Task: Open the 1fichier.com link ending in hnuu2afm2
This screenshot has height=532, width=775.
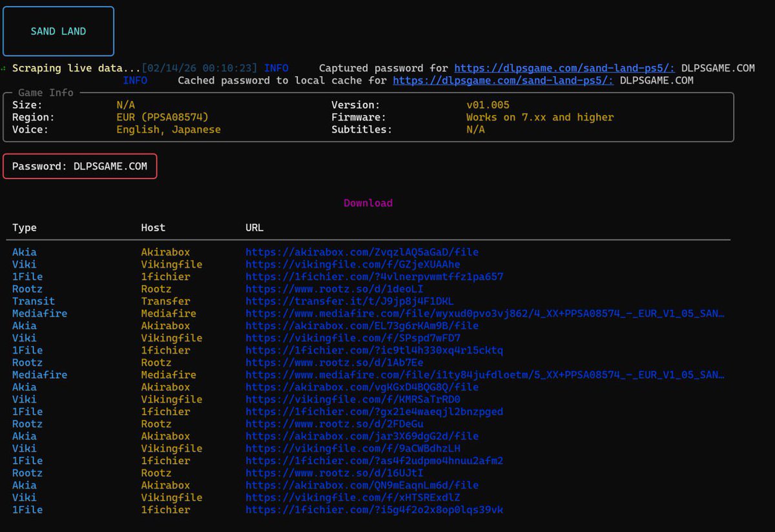Action: 375,460
